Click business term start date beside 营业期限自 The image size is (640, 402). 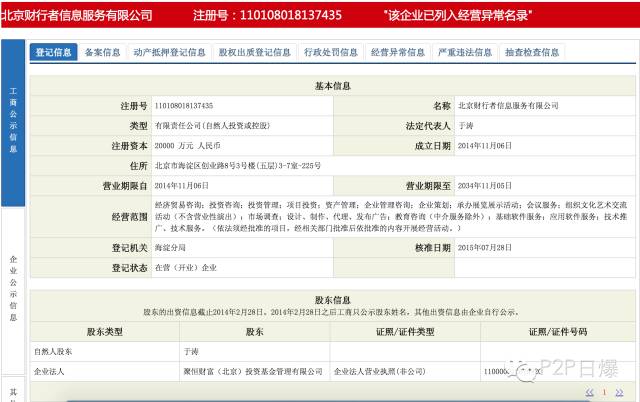tap(182, 186)
